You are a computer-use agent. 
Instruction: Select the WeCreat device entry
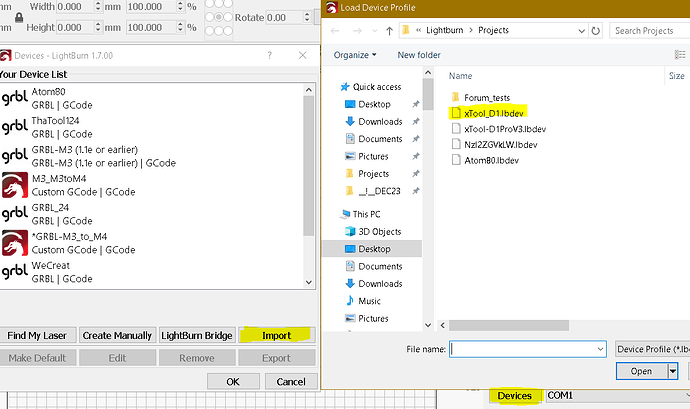click(151, 272)
